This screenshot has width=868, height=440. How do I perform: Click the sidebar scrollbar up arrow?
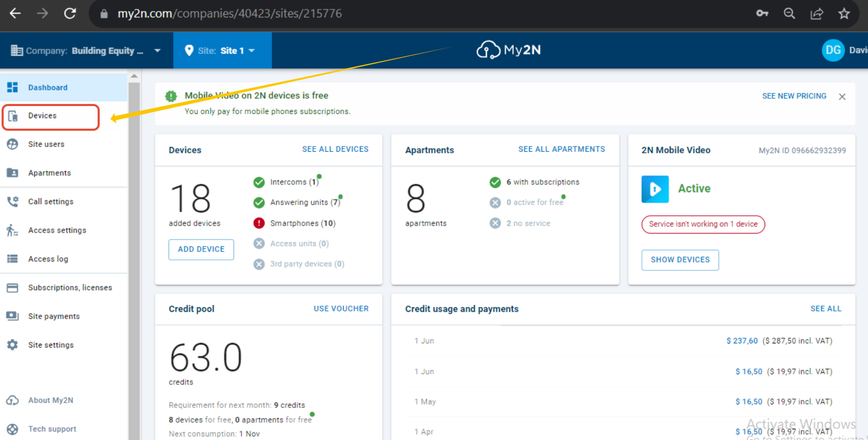point(134,76)
